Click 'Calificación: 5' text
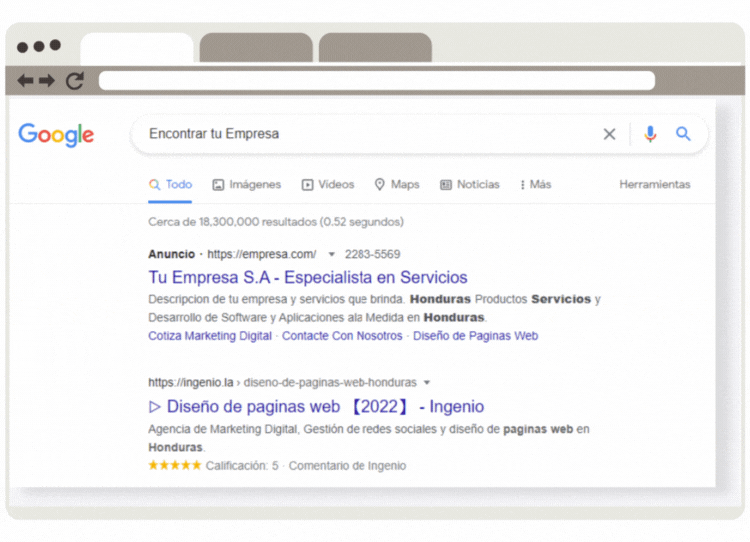 pyautogui.click(x=242, y=465)
